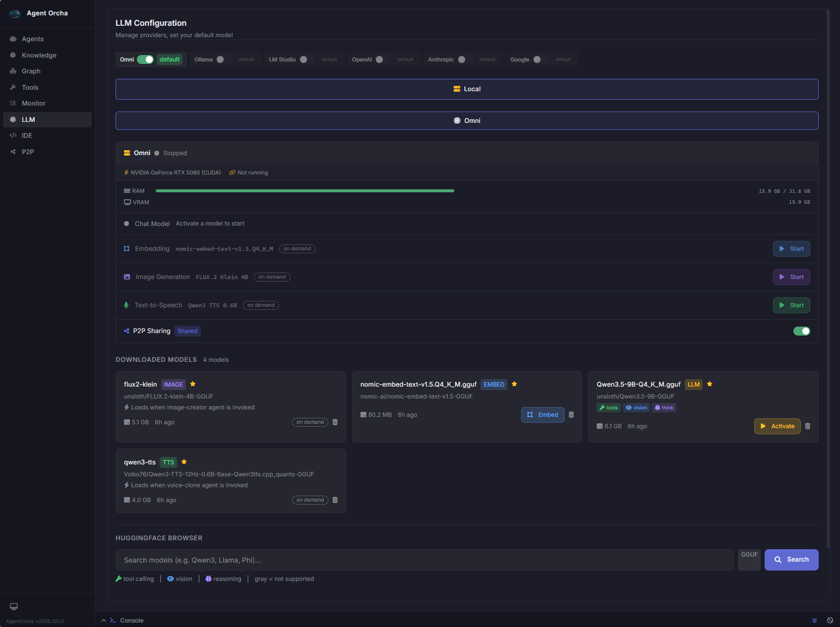Image resolution: width=840 pixels, height=627 pixels.
Task: Open the IDE panel from the sidebar
Action: tap(27, 135)
